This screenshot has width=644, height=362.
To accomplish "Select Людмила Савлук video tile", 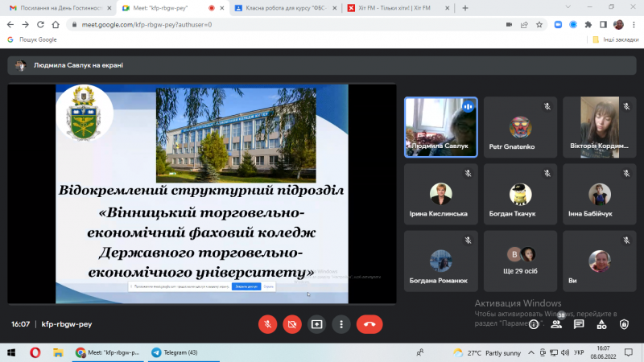I will pos(440,127).
